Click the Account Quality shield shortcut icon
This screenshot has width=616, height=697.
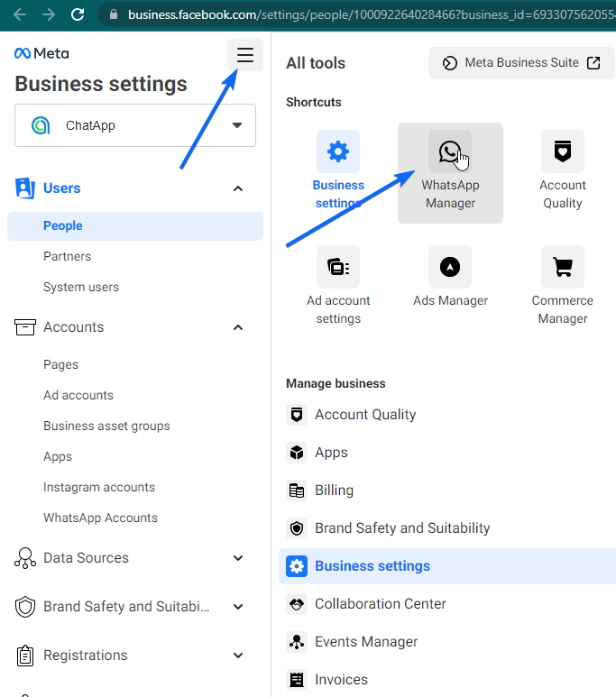point(562,151)
